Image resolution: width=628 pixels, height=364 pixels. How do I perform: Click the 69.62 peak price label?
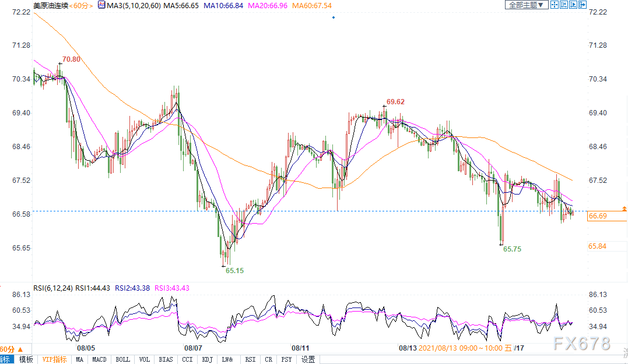[x=396, y=101]
